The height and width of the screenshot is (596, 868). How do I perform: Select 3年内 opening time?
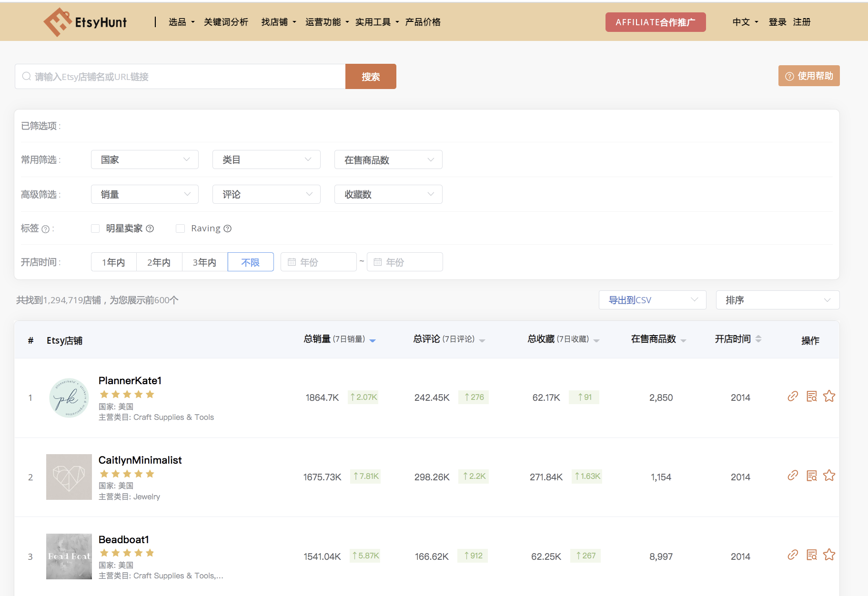[205, 262]
